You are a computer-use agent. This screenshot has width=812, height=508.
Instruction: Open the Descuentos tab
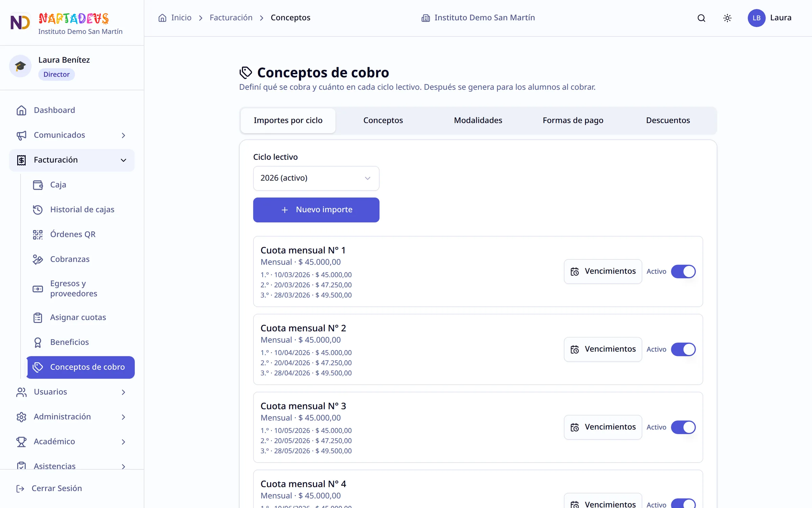668,121
